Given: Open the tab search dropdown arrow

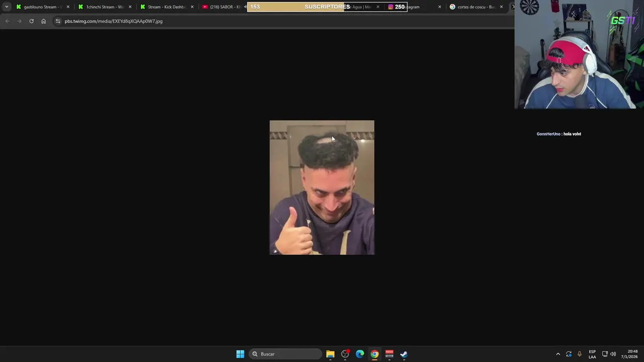Looking at the screenshot, I should pos(7,7).
